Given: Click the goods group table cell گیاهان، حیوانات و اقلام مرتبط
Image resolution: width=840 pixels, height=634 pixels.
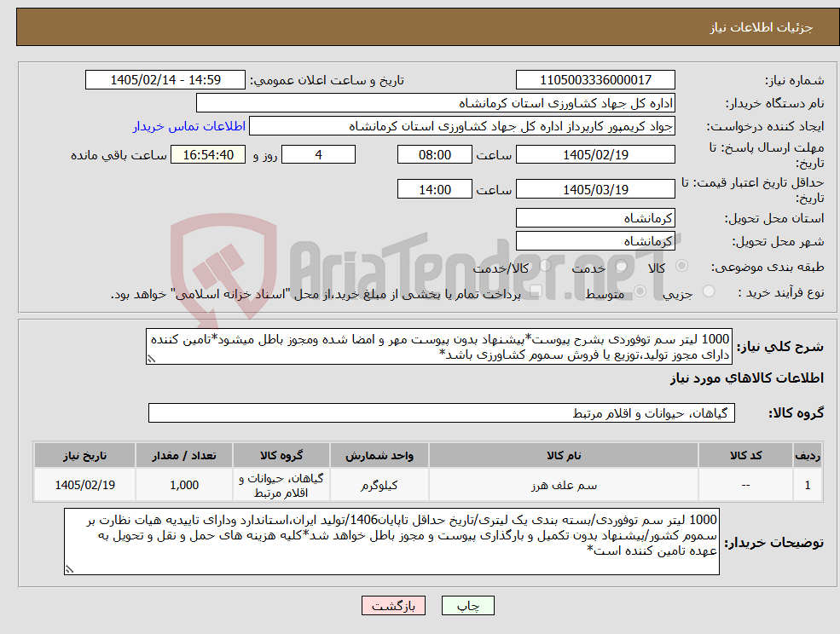Looking at the screenshot, I should (281, 485).
